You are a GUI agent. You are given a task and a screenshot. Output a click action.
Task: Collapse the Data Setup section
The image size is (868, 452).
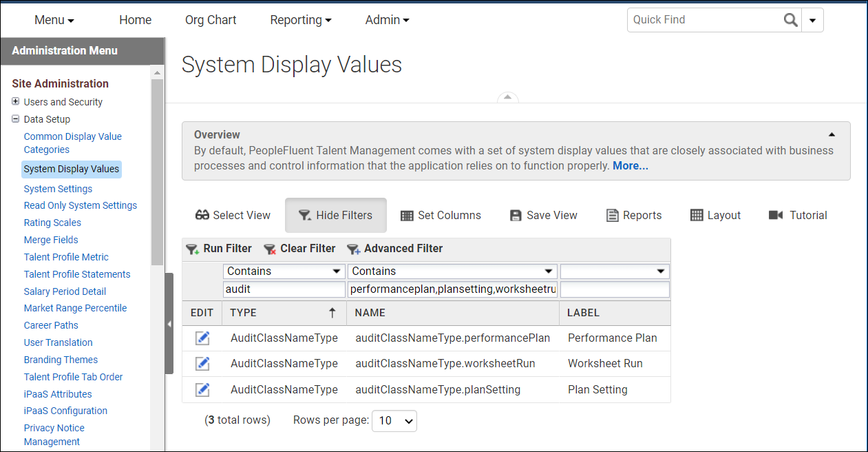(15, 119)
